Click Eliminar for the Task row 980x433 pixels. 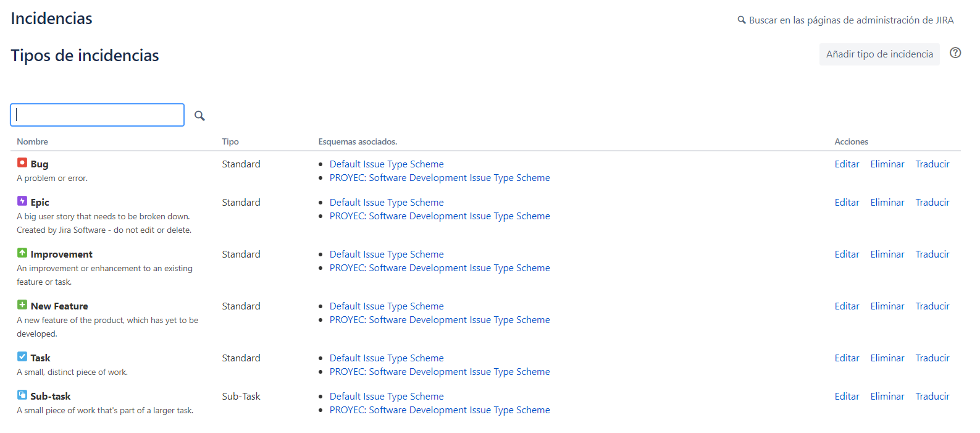pos(887,358)
